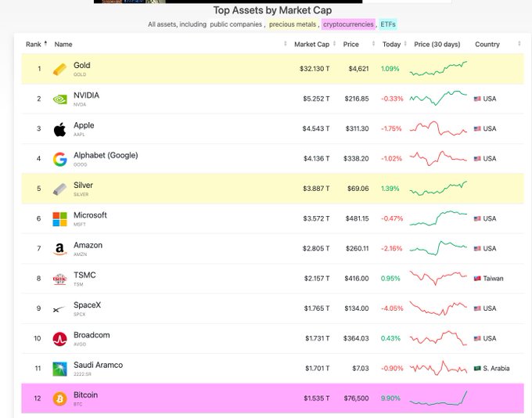Sort table by Country column
Screen dimensions: 532x418
pos(498,44)
